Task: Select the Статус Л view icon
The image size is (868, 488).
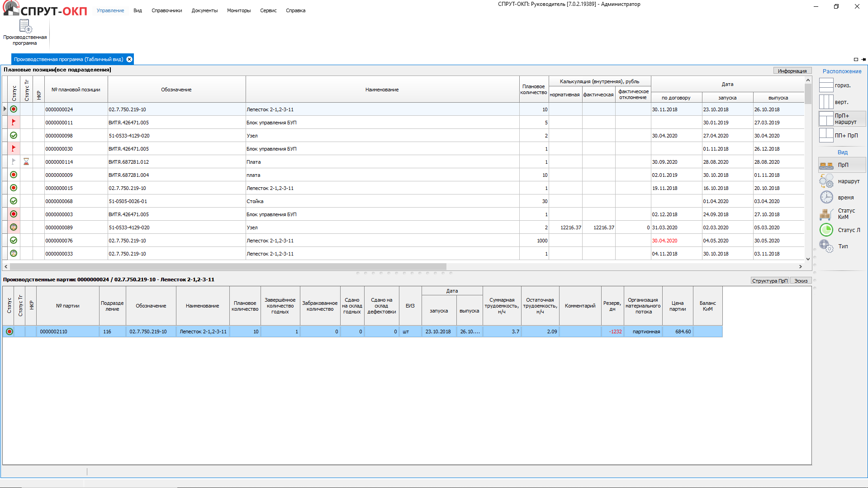Action: pos(826,230)
